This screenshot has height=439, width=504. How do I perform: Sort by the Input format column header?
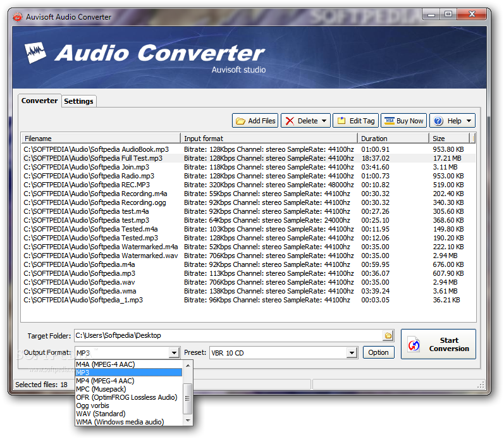[269, 139]
